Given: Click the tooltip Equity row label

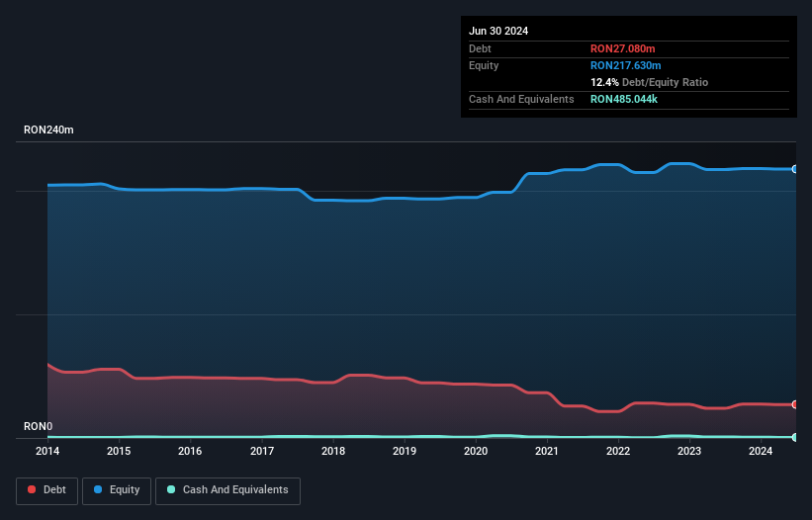Looking at the screenshot, I should [484, 65].
